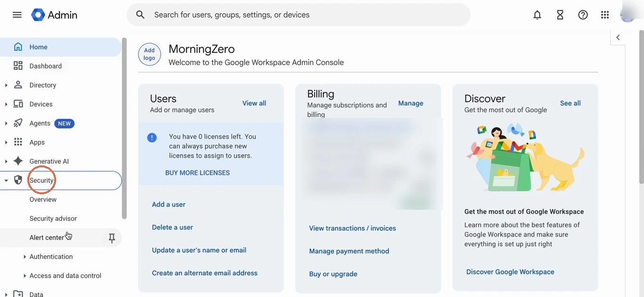
Task: Click the Directory person icon
Action: point(18,85)
